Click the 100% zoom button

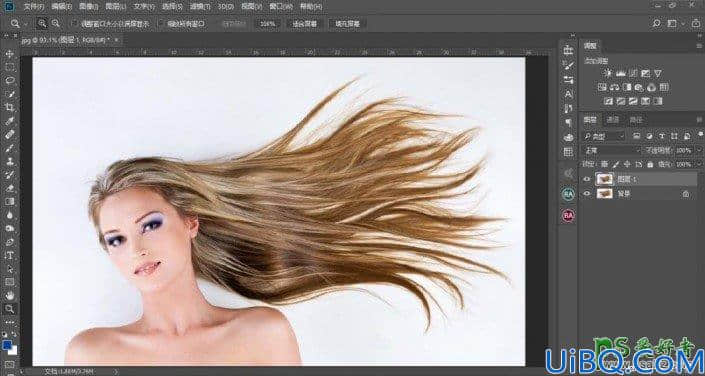[268, 24]
